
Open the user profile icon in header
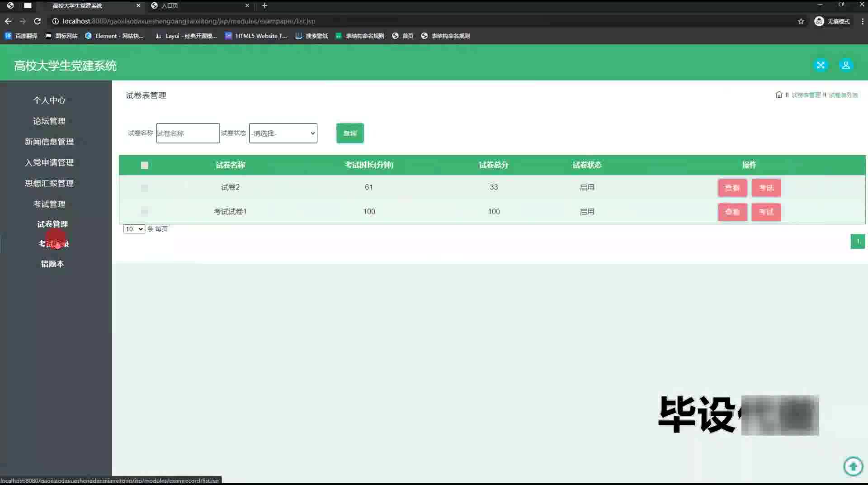tap(846, 65)
